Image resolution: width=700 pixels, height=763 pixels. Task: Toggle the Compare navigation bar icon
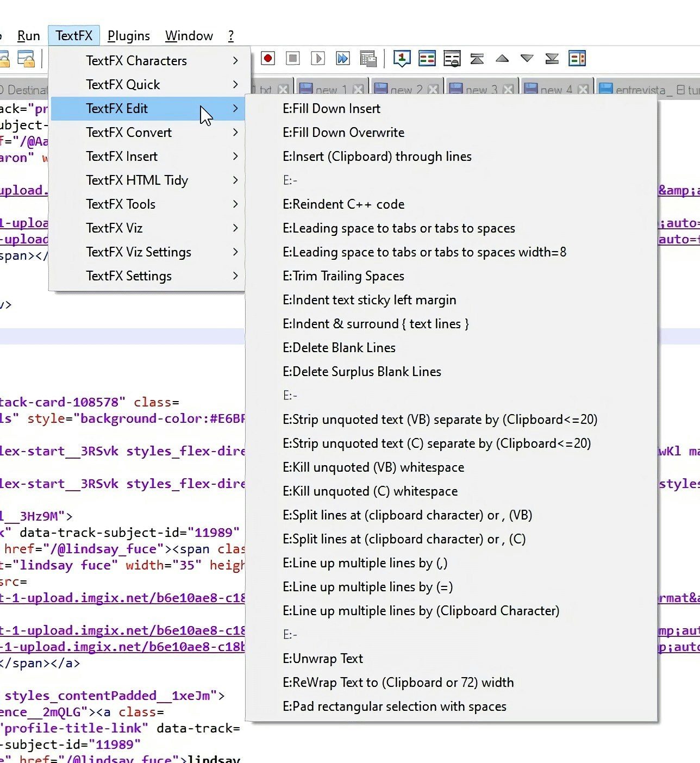[577, 58]
